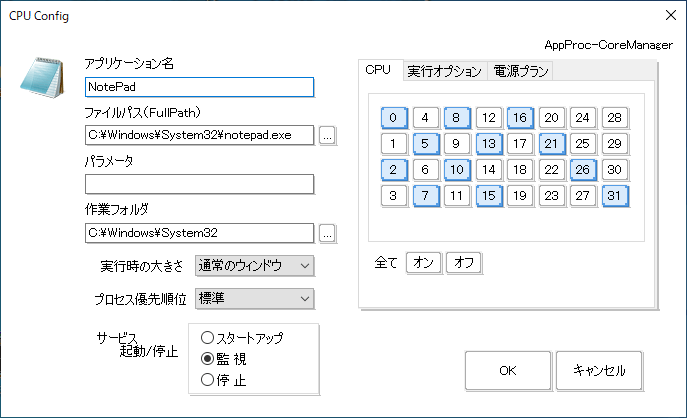Switch to the 実行オプション tab
Viewport: 687px width, 418px height.
coord(443,71)
